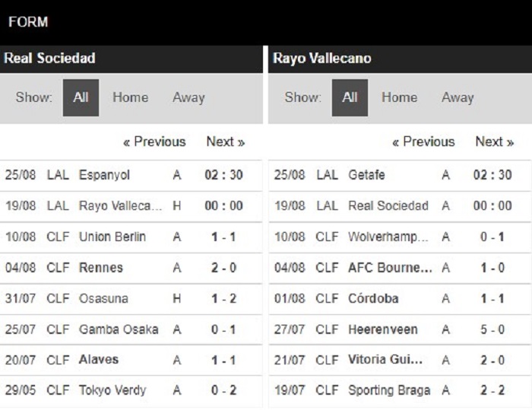The image size is (532, 410).
Task: Go to Next fixtures for Rayo Vallecano
Action: click(495, 141)
